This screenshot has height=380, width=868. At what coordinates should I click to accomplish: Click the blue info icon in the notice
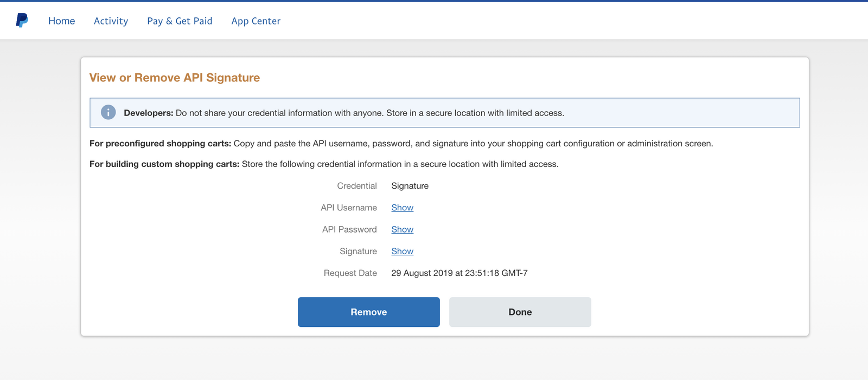(108, 113)
